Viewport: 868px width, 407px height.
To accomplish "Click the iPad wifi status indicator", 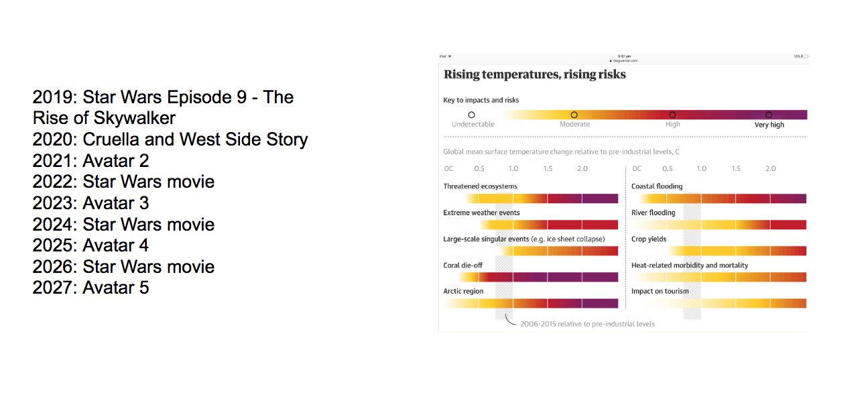I will 450,56.
